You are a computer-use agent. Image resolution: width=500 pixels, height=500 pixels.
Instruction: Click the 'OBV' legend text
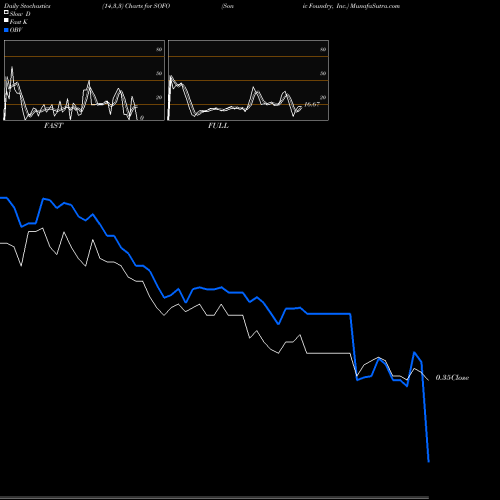(16, 30)
